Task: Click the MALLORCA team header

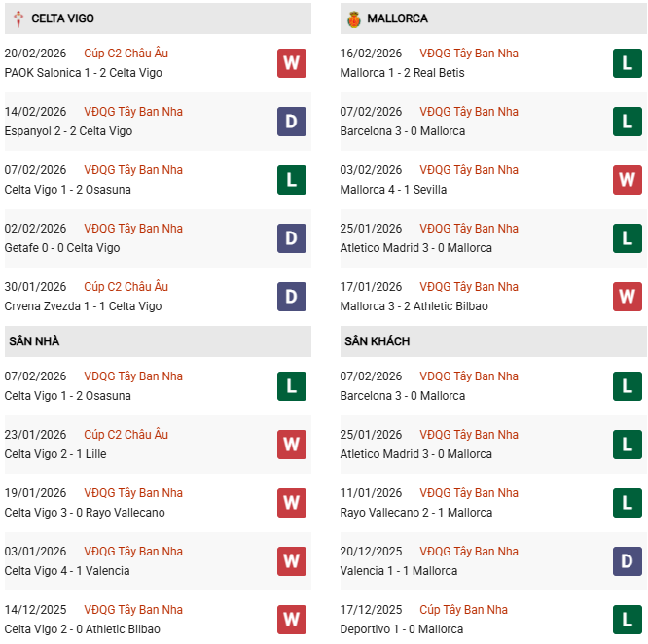Action: tap(397, 18)
